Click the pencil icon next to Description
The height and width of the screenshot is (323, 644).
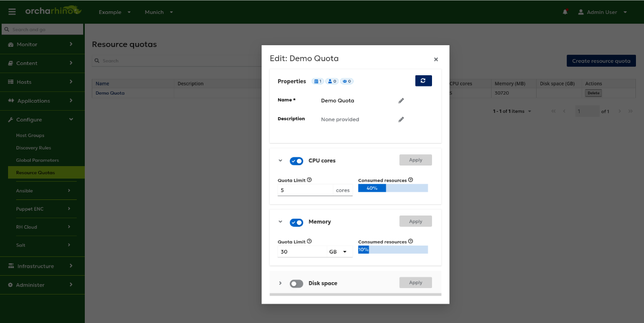coord(401,119)
